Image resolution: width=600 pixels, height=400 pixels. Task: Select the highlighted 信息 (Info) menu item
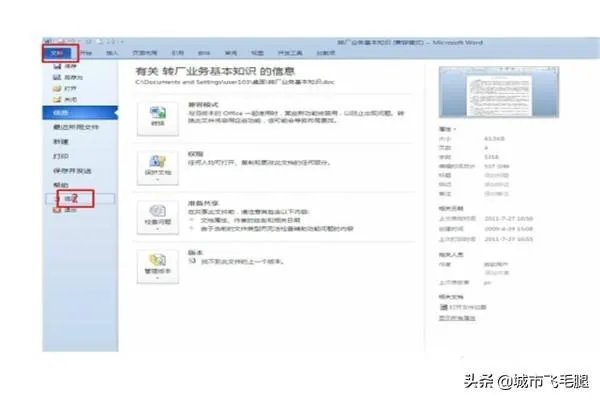(80, 113)
